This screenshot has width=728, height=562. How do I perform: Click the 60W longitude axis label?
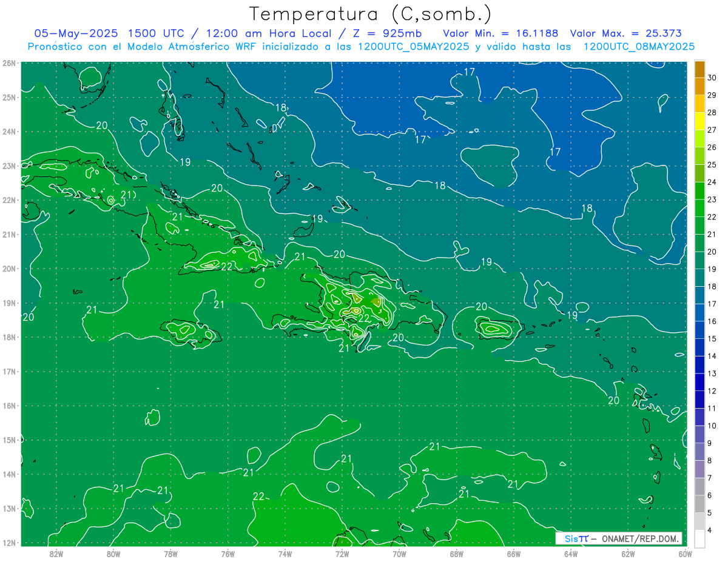click(684, 554)
